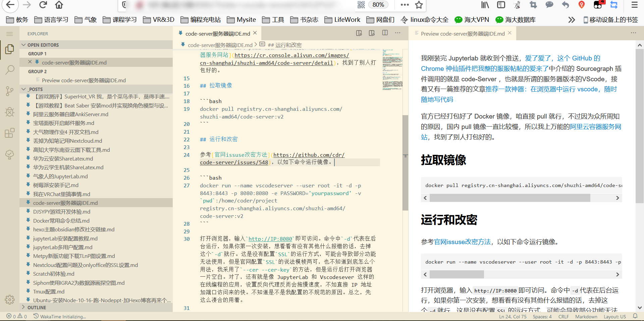Click the breadcrumb arrow after file name
The height and width of the screenshot is (321, 644).
[x=256, y=44]
